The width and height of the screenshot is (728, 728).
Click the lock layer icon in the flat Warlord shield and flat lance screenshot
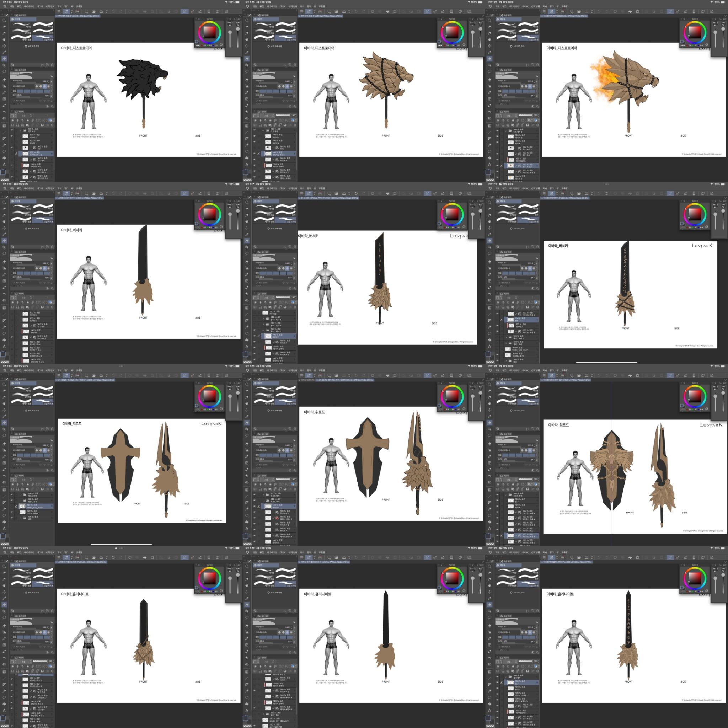click(27, 484)
